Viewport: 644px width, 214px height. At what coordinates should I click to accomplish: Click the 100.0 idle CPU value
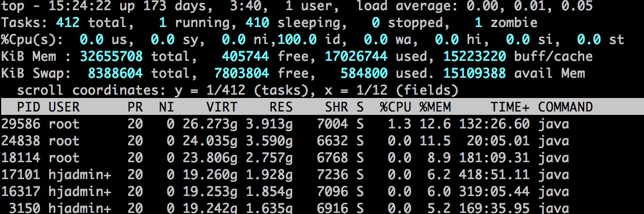point(297,39)
